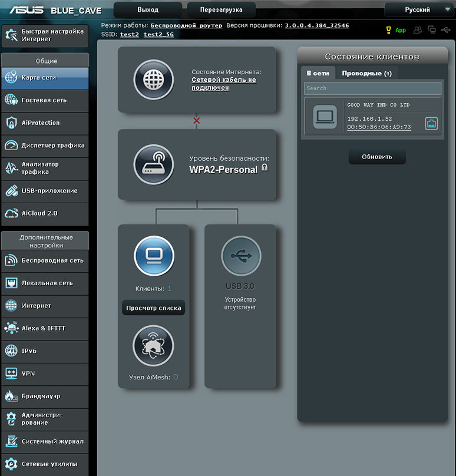Click the green App lightbulb icon
Screen dimensions: 456x476
389,29
